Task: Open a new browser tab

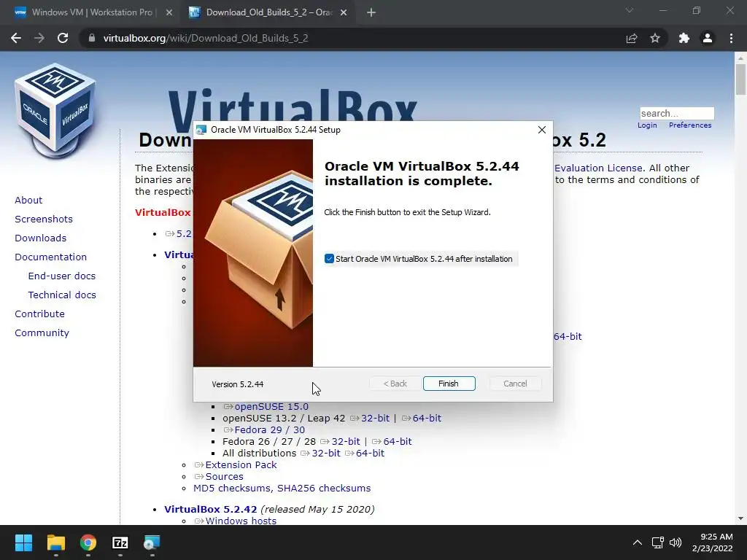Action: [371, 13]
